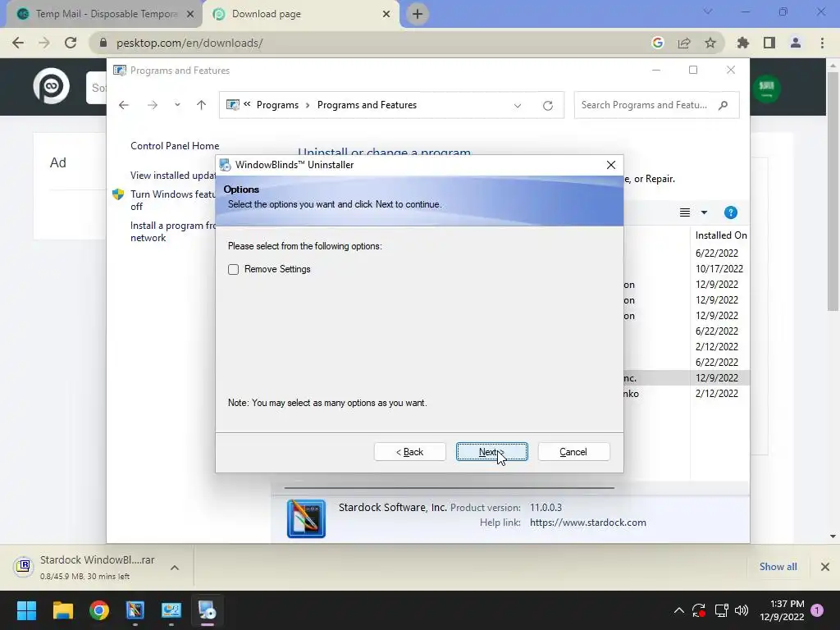The width and height of the screenshot is (840, 630).
Task: Go up one level in Control Panel
Action: 202,105
